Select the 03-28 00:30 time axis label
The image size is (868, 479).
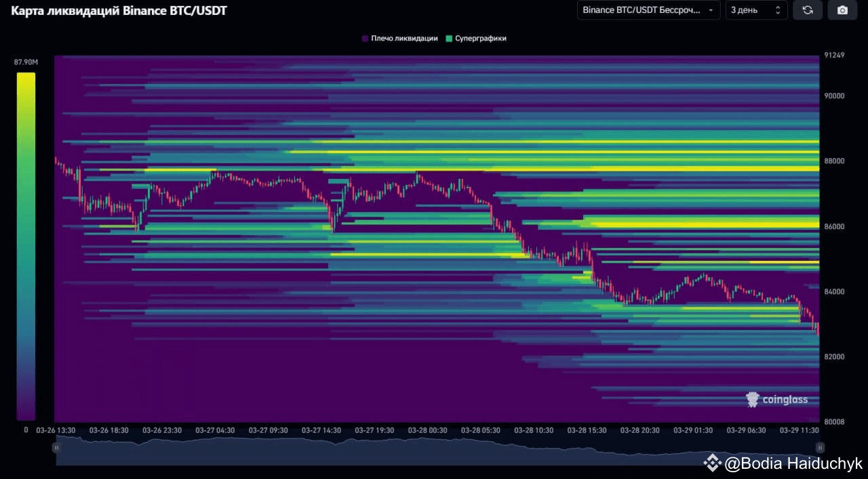[427, 430]
